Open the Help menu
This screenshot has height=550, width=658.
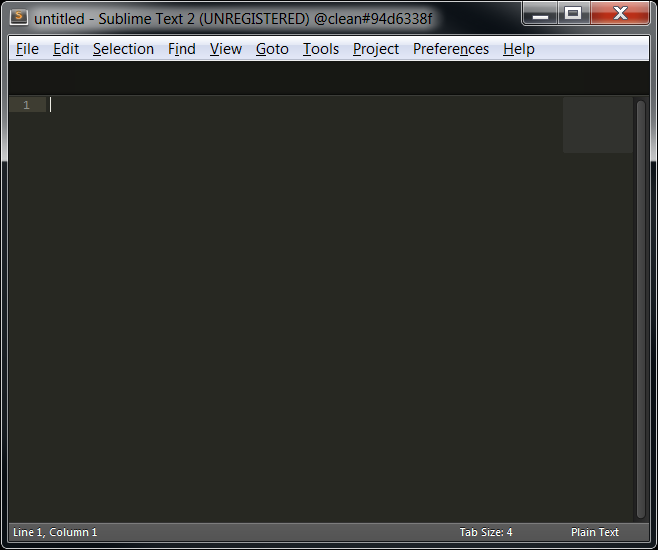[519, 49]
